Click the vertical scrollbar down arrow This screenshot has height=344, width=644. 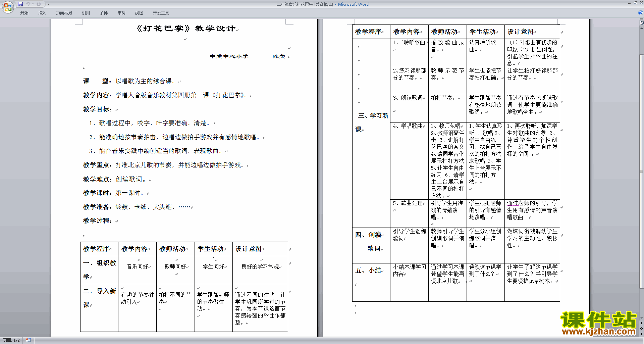point(642,318)
